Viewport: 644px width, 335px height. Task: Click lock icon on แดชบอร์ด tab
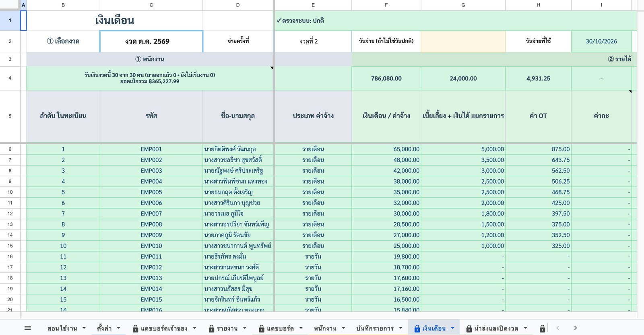pyautogui.click(x=262, y=329)
